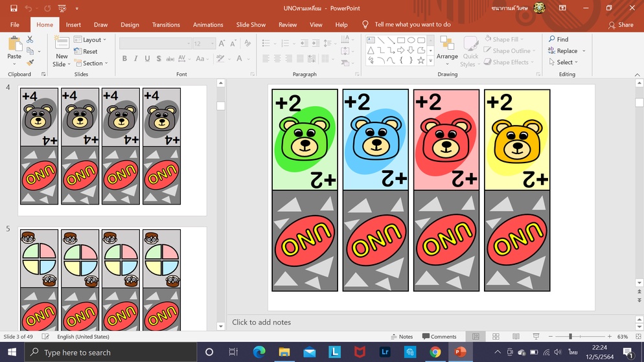
Task: Toggle Italic formatting
Action: 136,59
